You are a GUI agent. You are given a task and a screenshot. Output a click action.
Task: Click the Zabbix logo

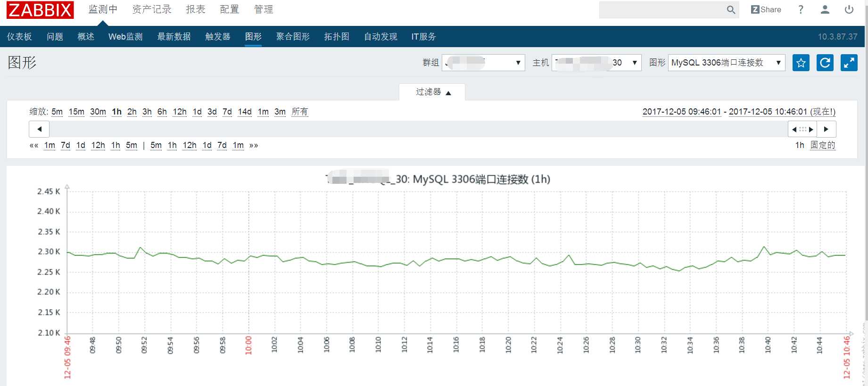tap(40, 10)
